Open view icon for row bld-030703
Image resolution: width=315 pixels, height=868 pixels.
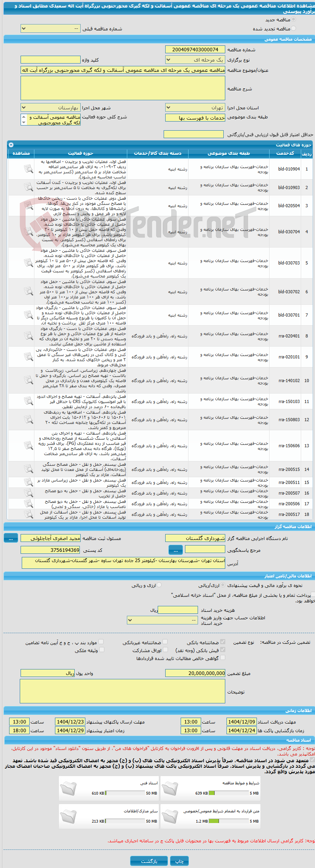click(x=28, y=263)
